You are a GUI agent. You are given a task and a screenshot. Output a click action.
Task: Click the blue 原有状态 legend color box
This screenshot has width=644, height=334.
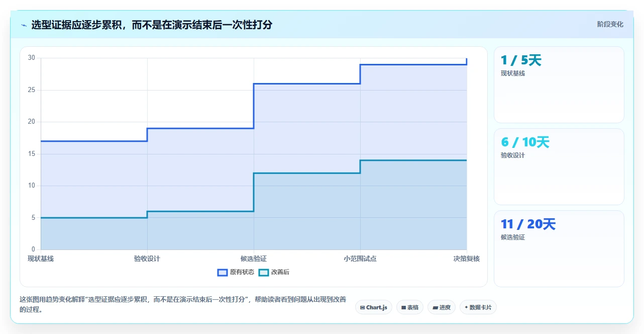(223, 272)
